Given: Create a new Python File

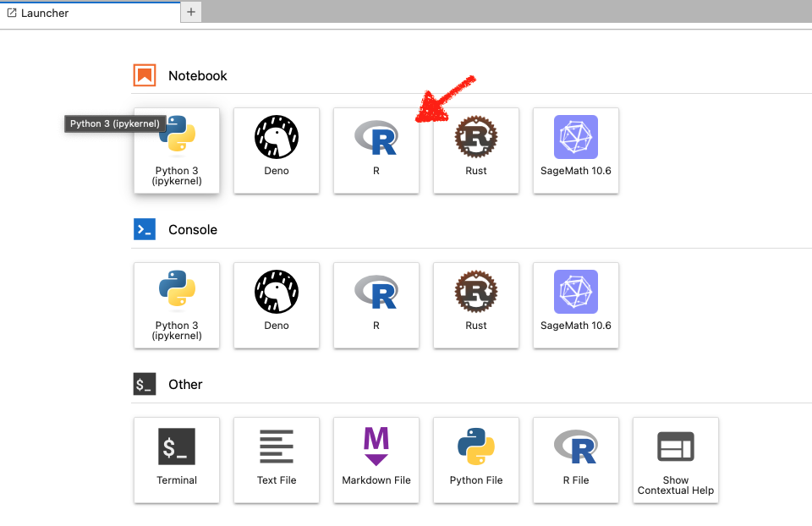Looking at the screenshot, I should click(476, 460).
